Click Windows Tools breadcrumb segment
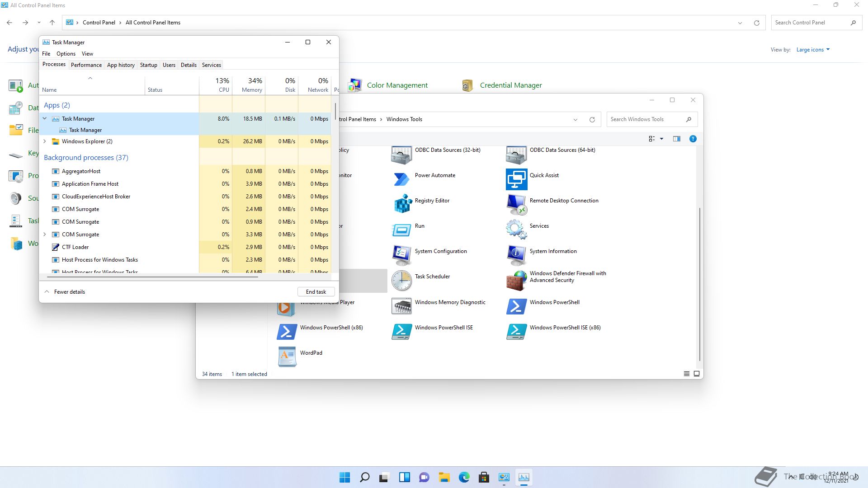 404,119
